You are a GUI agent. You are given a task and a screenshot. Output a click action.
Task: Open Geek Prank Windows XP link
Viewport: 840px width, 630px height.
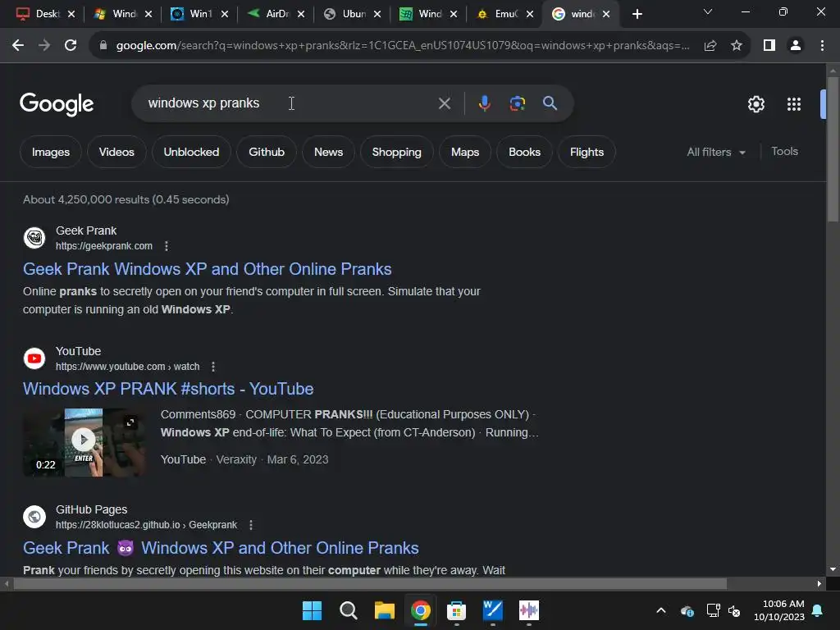pos(208,269)
